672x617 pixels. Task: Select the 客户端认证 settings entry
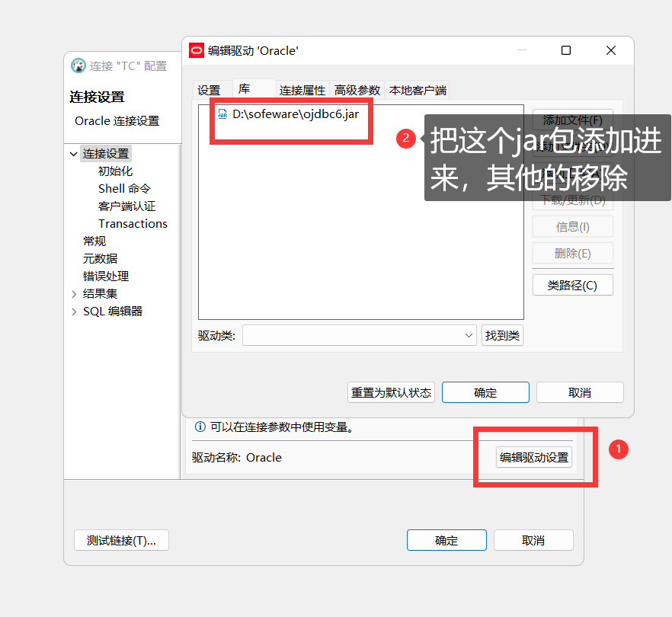(x=127, y=206)
